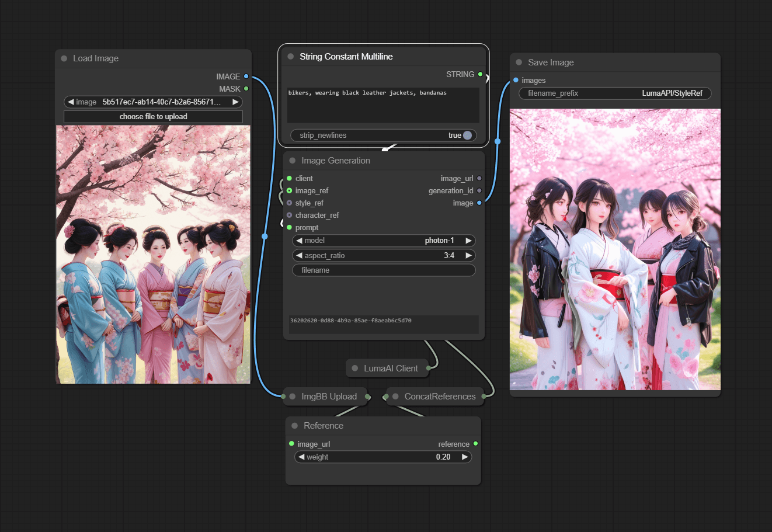Image resolution: width=772 pixels, height=532 pixels.
Task: Click the generated output image preview
Action: click(615, 249)
